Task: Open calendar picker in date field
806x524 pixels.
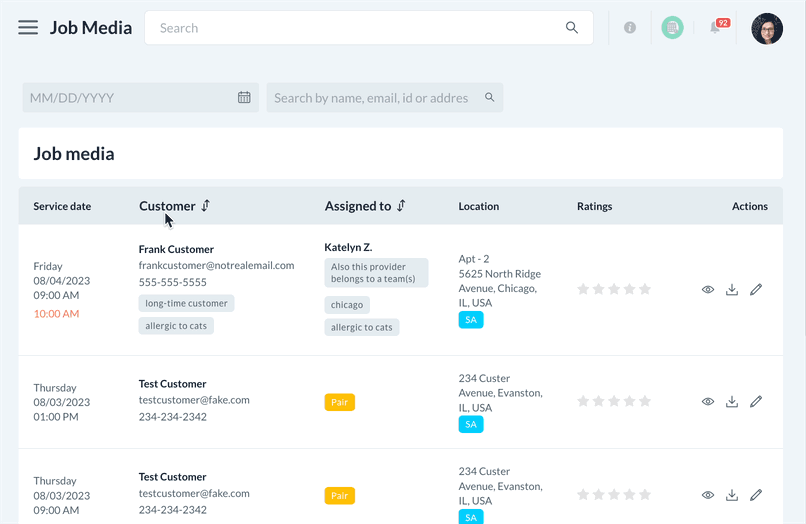Action: tap(244, 98)
